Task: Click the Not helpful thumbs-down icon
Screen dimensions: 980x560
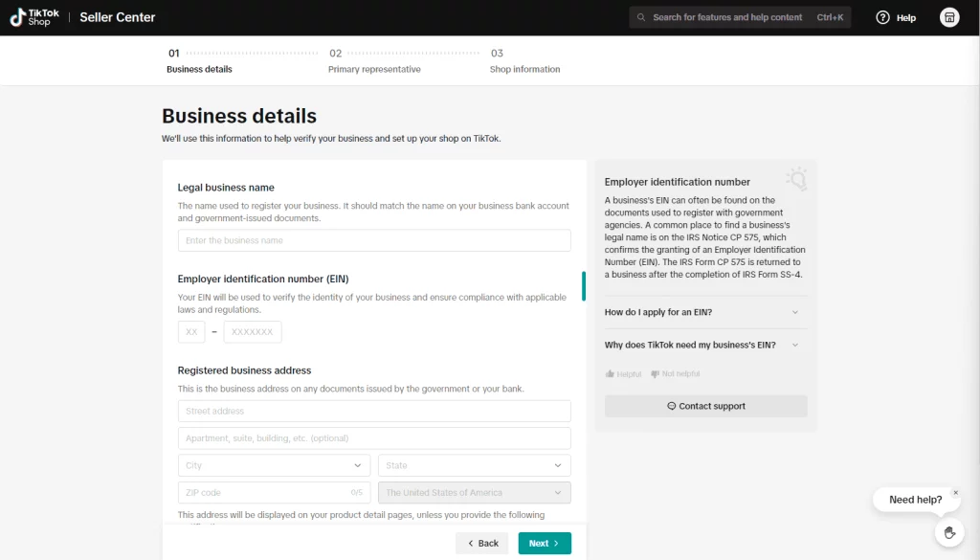Action: [x=655, y=373]
